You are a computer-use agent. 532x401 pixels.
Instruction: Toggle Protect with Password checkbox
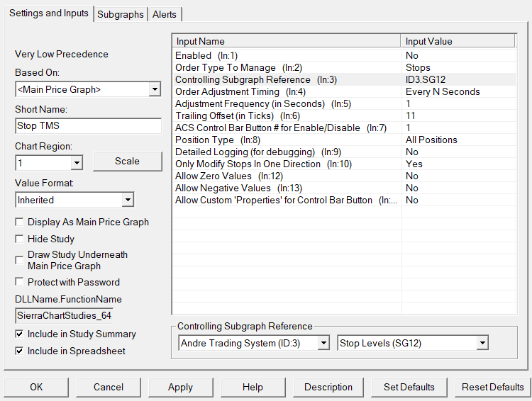(x=19, y=282)
